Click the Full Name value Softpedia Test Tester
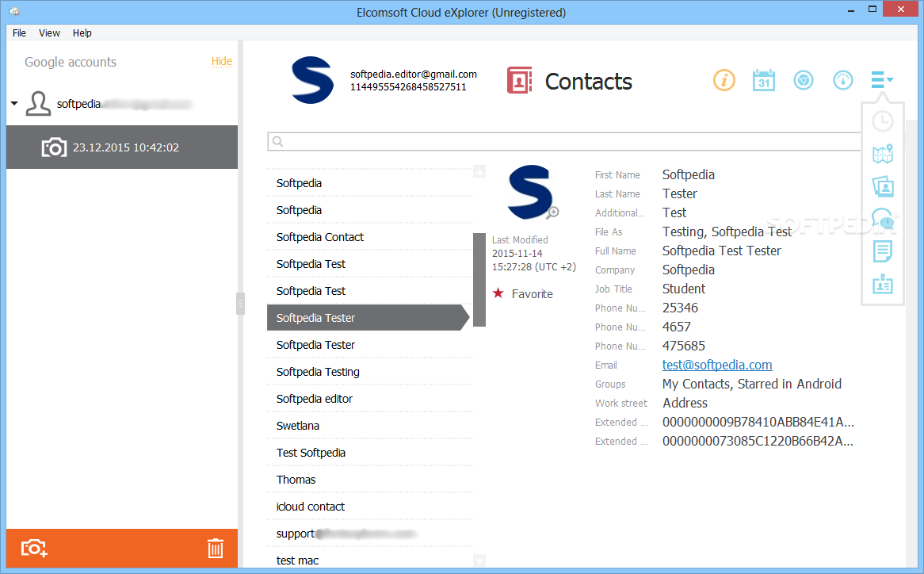The height and width of the screenshot is (574, 924). [x=722, y=251]
